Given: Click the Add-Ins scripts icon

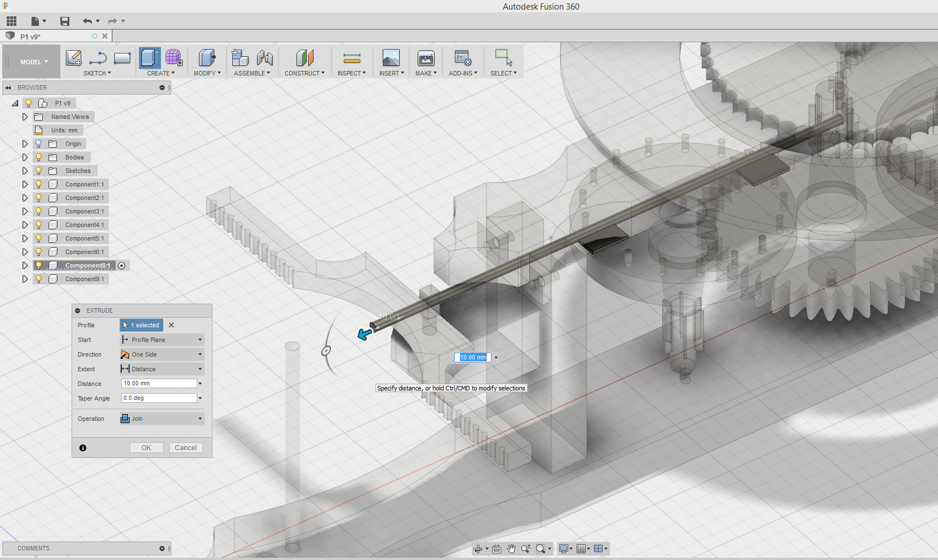Looking at the screenshot, I should point(463,58).
